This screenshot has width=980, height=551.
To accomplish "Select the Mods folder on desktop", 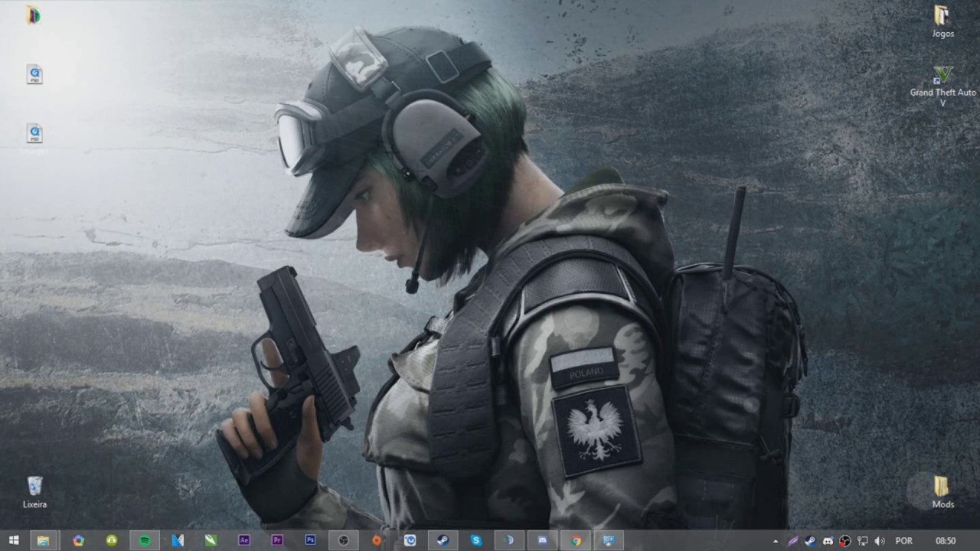I will [942, 491].
